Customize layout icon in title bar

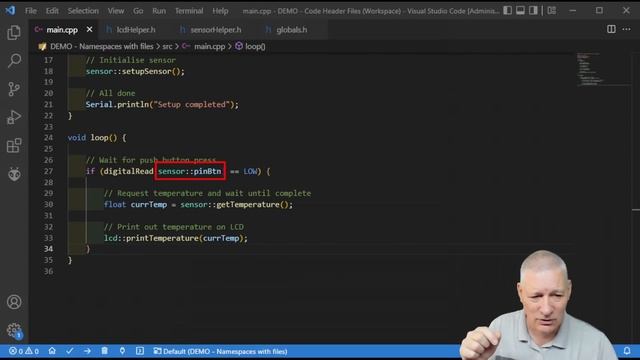coord(551,11)
